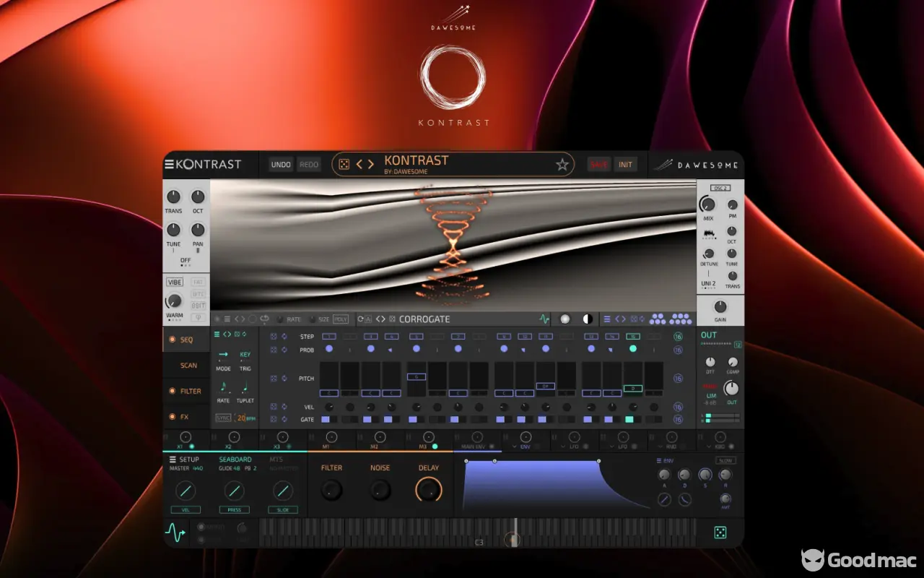Click the half-filled contrast circle icon
Screen dimensions: 924x578
pyautogui.click(x=587, y=319)
